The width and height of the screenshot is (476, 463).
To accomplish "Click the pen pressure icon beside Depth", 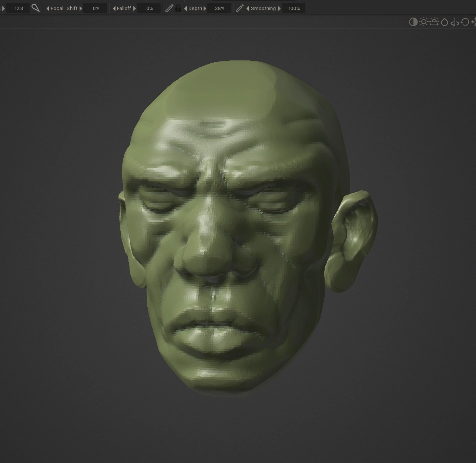I will point(169,8).
